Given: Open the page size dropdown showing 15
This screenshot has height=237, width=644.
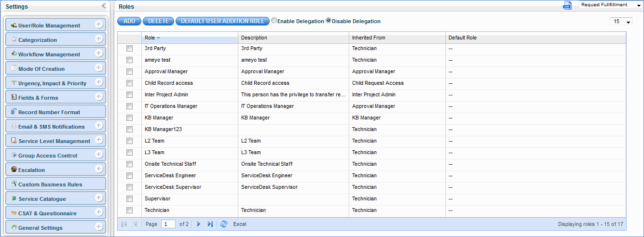Looking at the screenshot, I should coord(621,22).
